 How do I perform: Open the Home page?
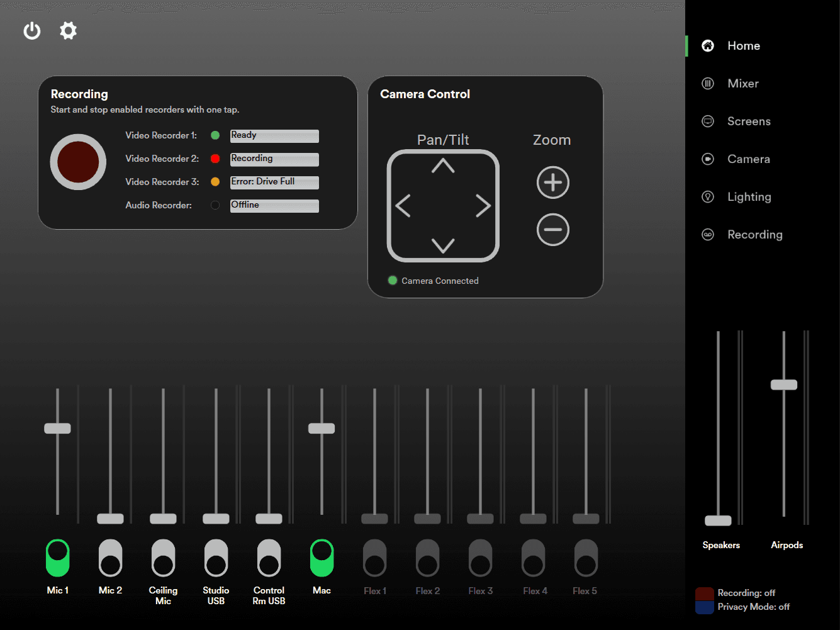744,46
